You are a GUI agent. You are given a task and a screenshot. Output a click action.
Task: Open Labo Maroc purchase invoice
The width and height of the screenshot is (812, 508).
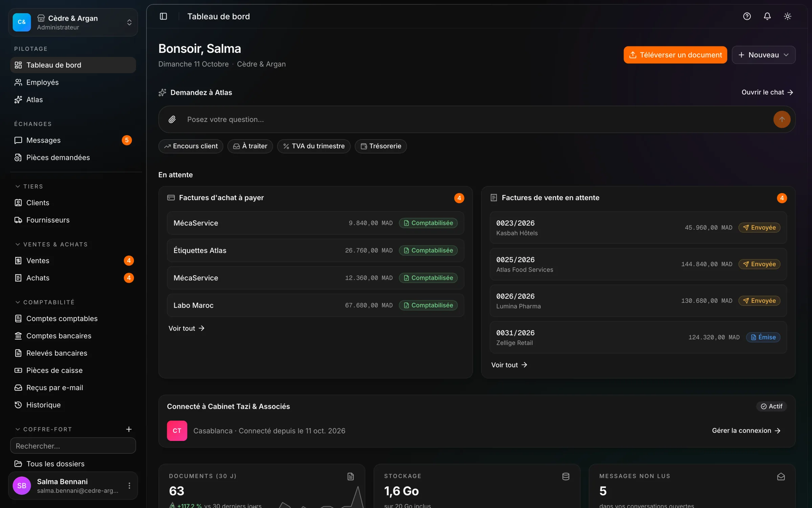coord(315,305)
